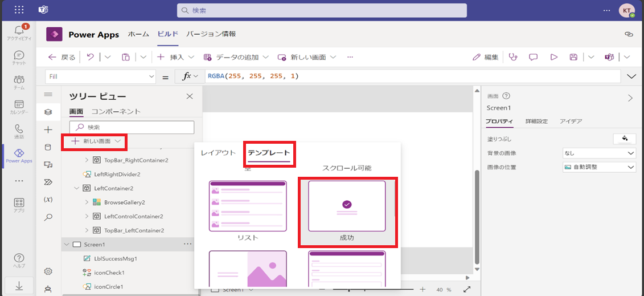Viewport: 644px width, 296px height.
Task: Click fit-to-window expand icon near zoom
Action: point(466,289)
